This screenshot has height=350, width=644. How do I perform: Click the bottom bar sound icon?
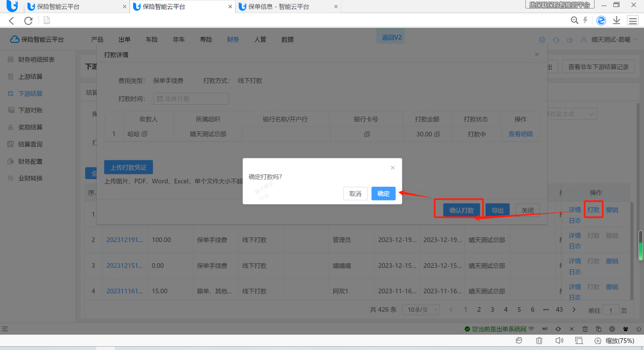coord(559,341)
